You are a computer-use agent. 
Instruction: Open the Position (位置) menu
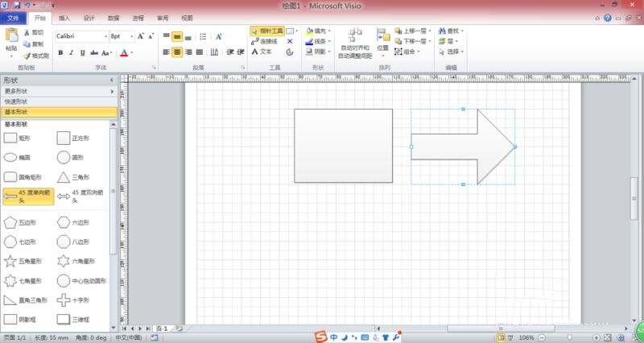[383, 43]
